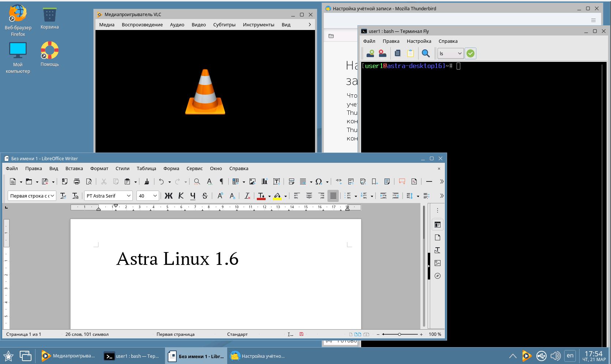Open print preview in Writer
The image size is (611, 364).
coord(89,181)
